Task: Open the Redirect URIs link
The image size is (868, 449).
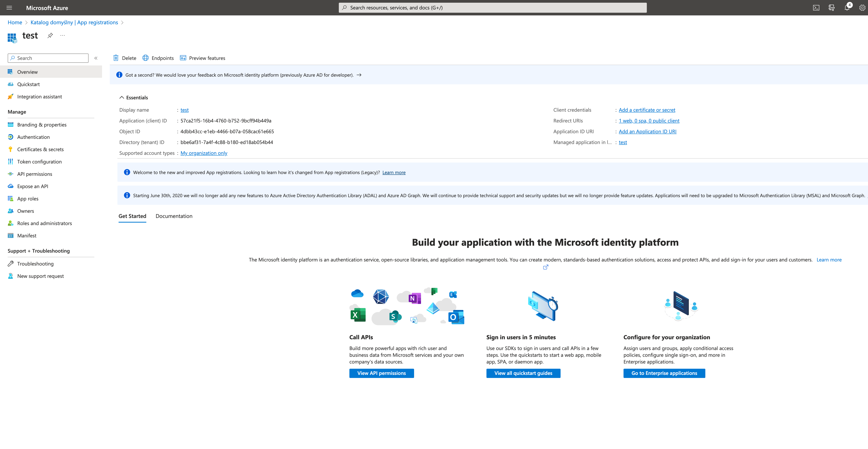Action: (649, 121)
